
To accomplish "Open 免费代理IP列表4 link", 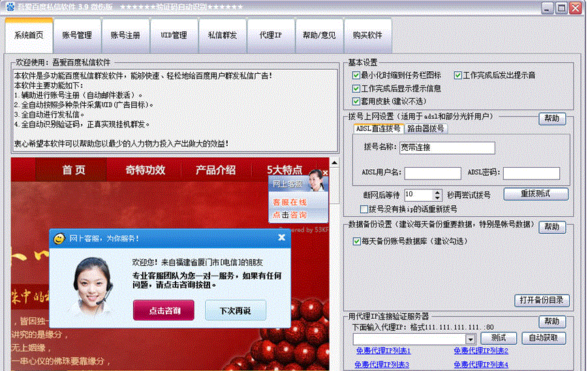I will pyautogui.click(x=481, y=364).
